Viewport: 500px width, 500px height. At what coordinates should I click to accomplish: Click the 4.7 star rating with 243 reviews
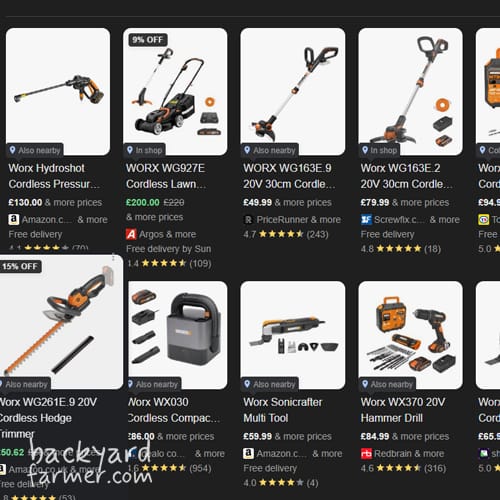[x=286, y=234]
